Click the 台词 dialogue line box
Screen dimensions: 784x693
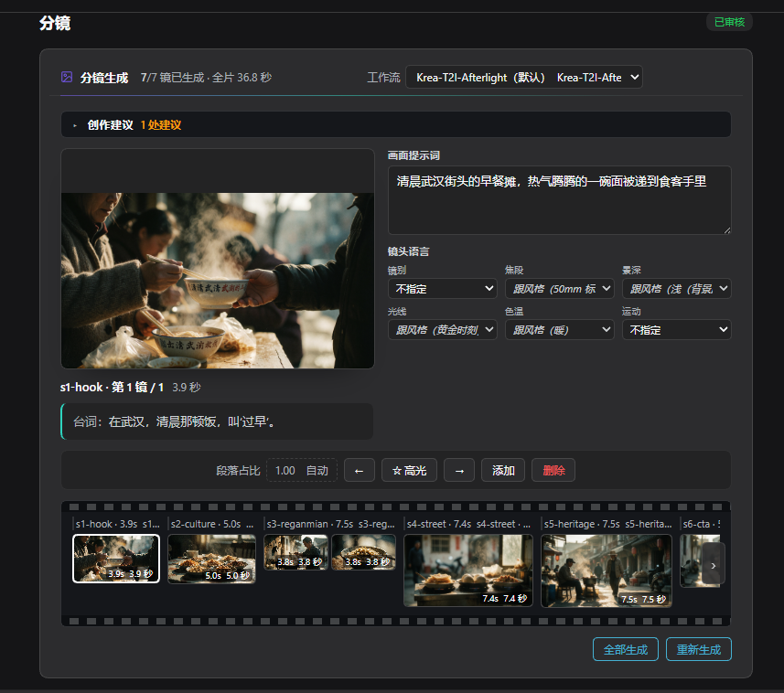[217, 421]
